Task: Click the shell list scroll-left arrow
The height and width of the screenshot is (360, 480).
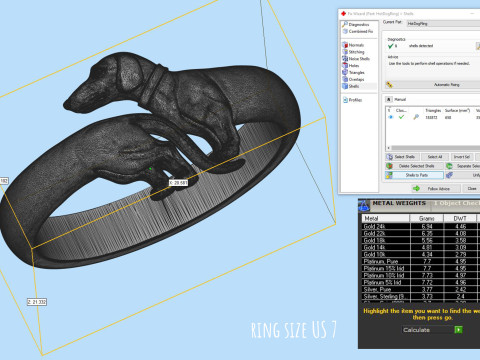Action: coord(388,148)
